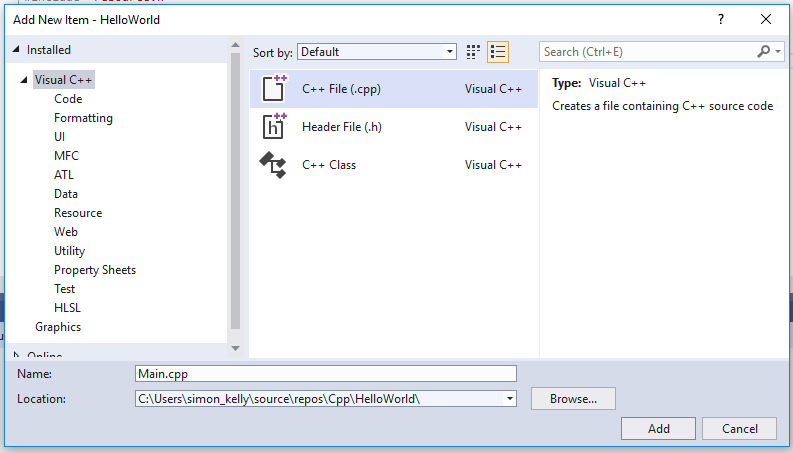Select the Property Sheets category
Viewport: 793px width, 453px height.
(x=95, y=270)
